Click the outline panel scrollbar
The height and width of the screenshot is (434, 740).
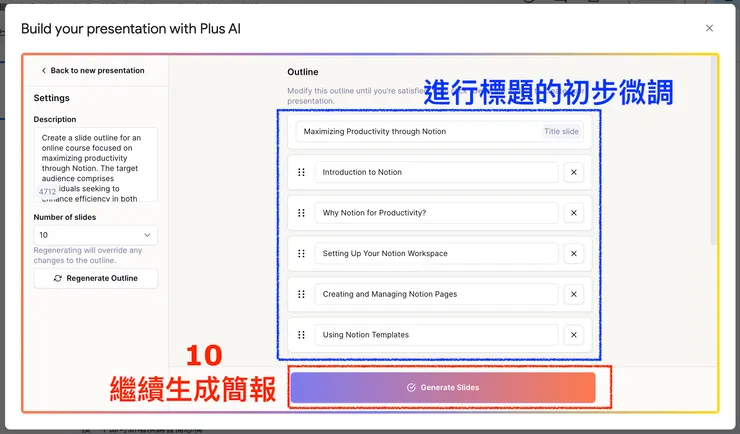pyautogui.click(x=714, y=151)
